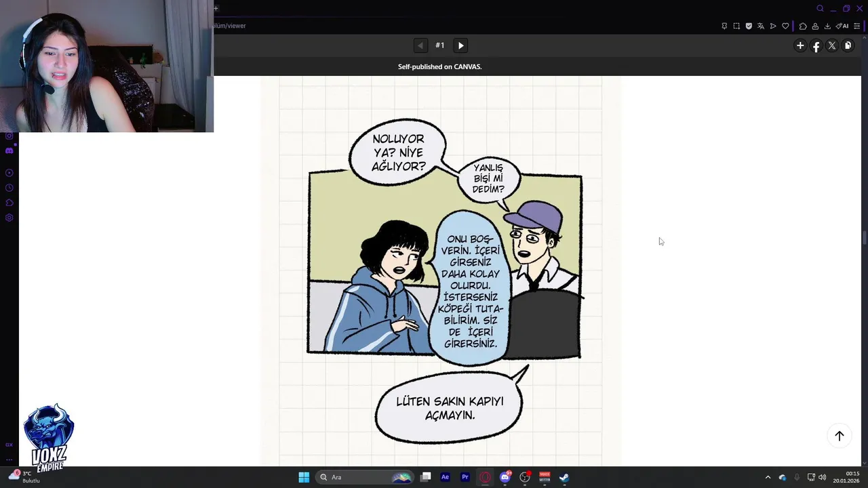Click the page vertical scrollbar
Image resolution: width=868 pixels, height=488 pixels.
click(x=864, y=239)
